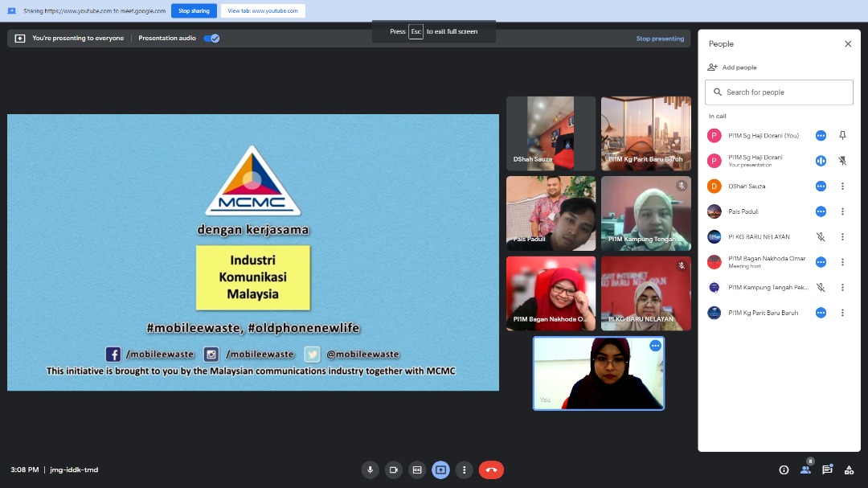
Task: Open more actions menu for Pais Paduli
Action: [842, 211]
